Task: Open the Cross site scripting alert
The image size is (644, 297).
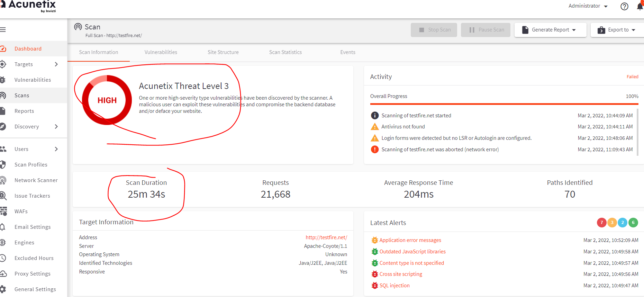Action: tap(401, 274)
